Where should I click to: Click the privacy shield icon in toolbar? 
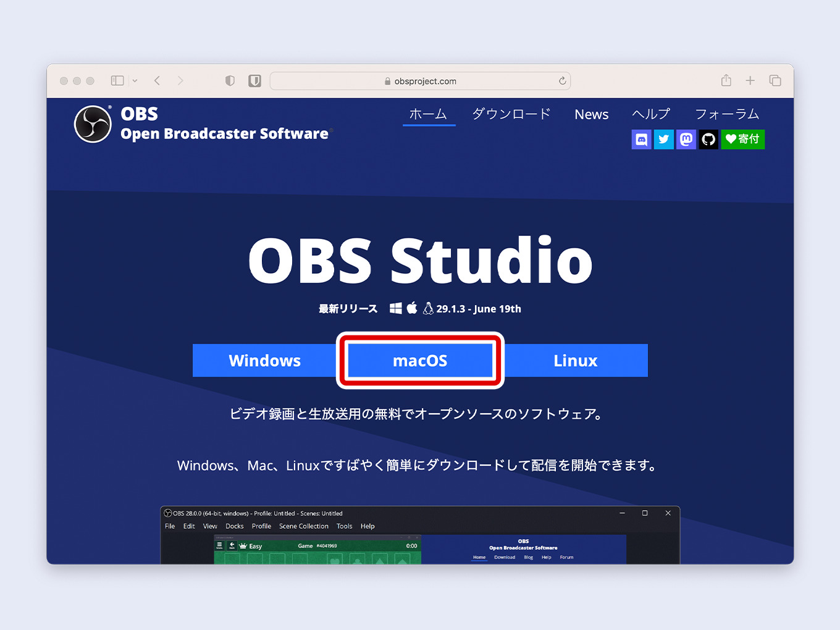(230, 80)
